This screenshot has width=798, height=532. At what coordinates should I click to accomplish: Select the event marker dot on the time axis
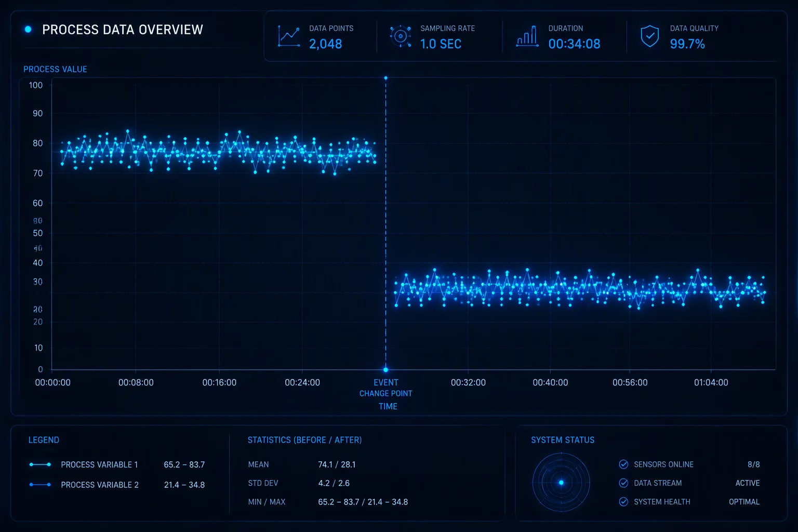coord(385,370)
